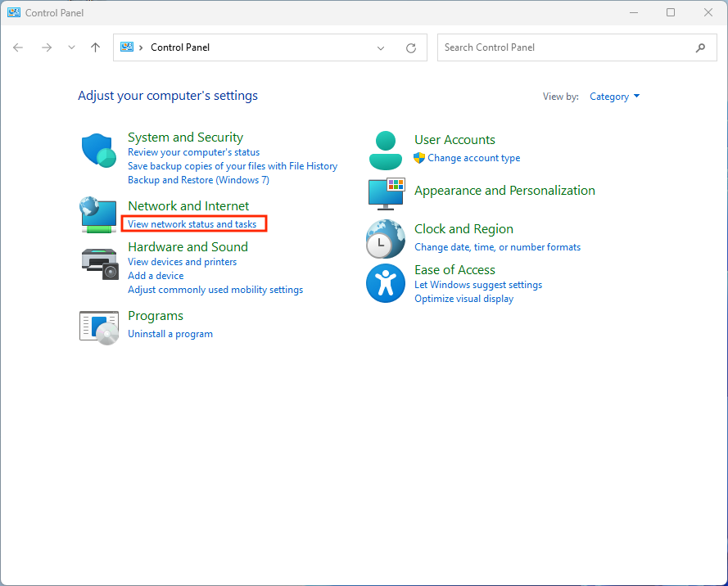Open the Clock and Region heading
Image resolution: width=728 pixels, height=586 pixels.
(x=463, y=229)
